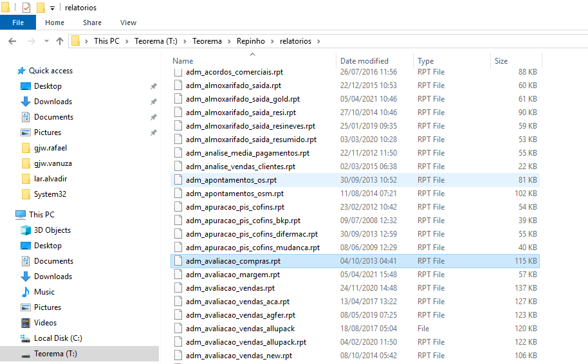
Task: Open Music folder under This PC
Action: [44, 292]
